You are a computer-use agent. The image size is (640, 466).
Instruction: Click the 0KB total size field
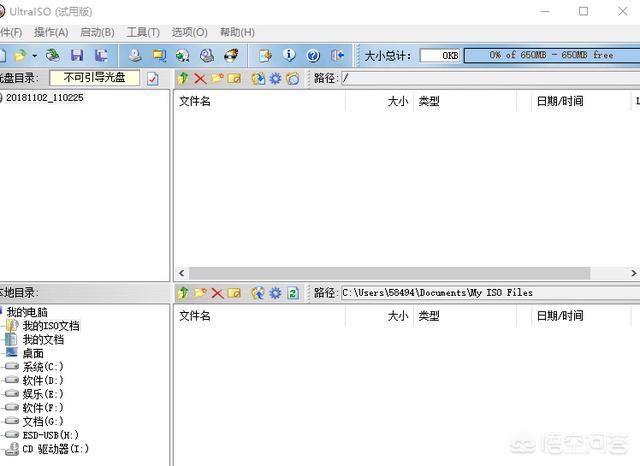click(x=440, y=55)
